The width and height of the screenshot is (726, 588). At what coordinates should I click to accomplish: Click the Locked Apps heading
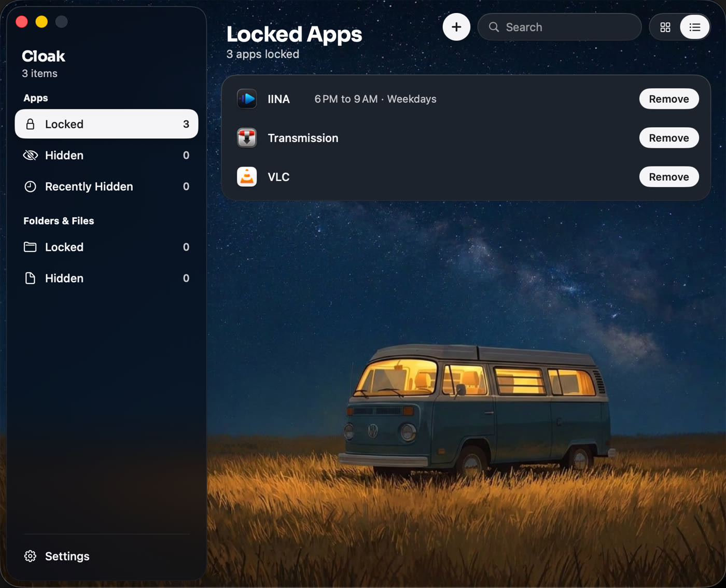(294, 34)
